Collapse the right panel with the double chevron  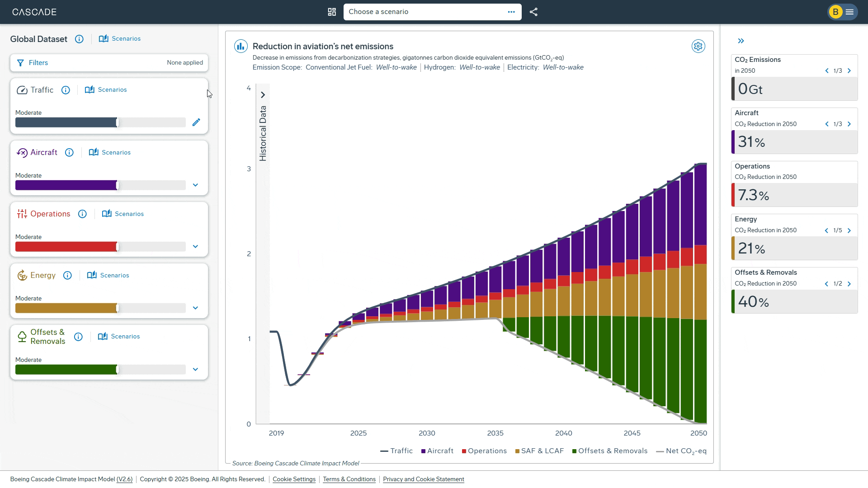tap(741, 41)
